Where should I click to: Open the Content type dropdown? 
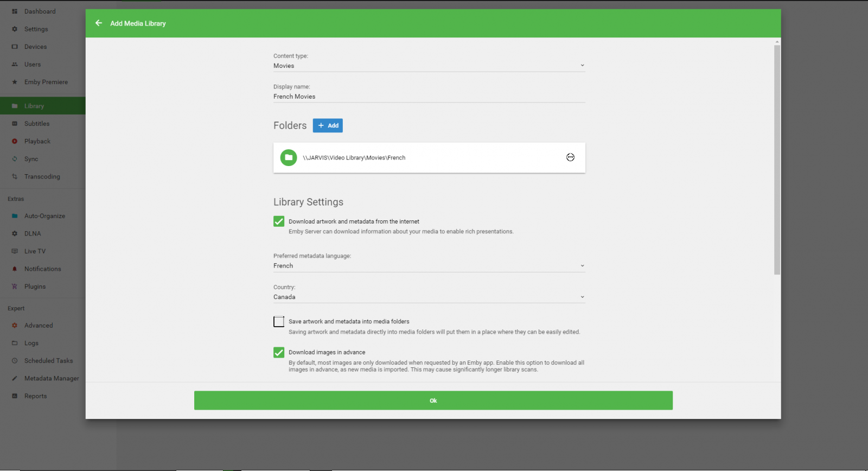point(429,66)
